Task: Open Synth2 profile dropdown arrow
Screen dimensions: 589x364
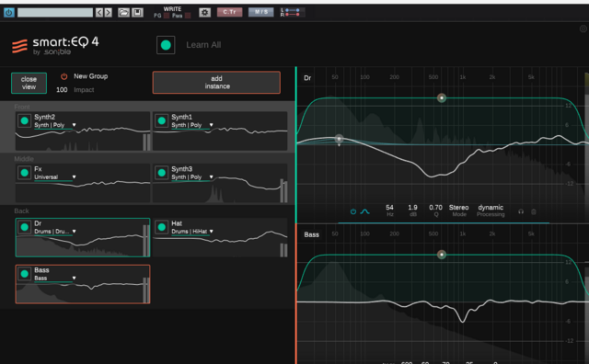Action: click(74, 125)
